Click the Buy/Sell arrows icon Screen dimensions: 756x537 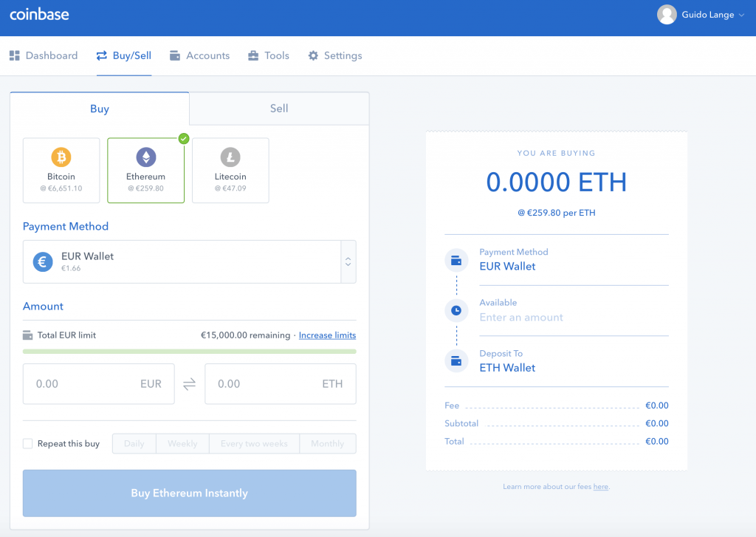(x=102, y=55)
